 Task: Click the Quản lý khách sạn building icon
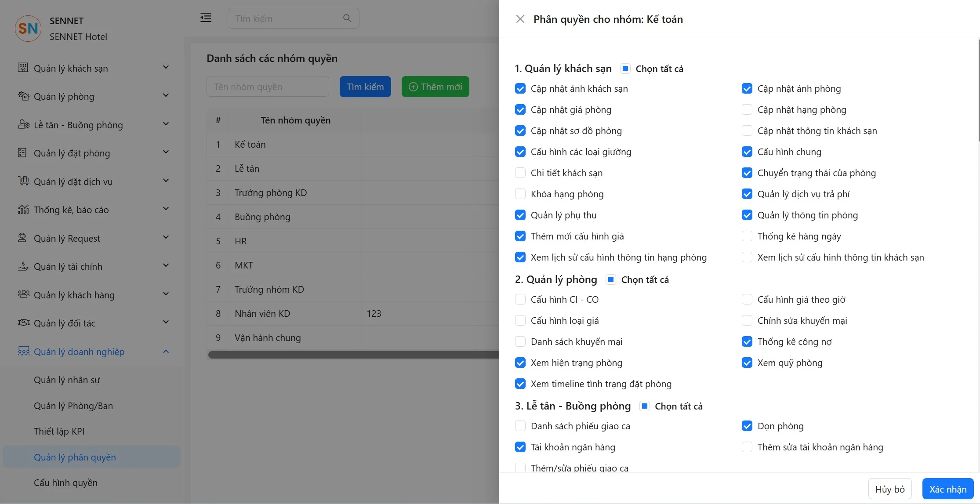(23, 68)
